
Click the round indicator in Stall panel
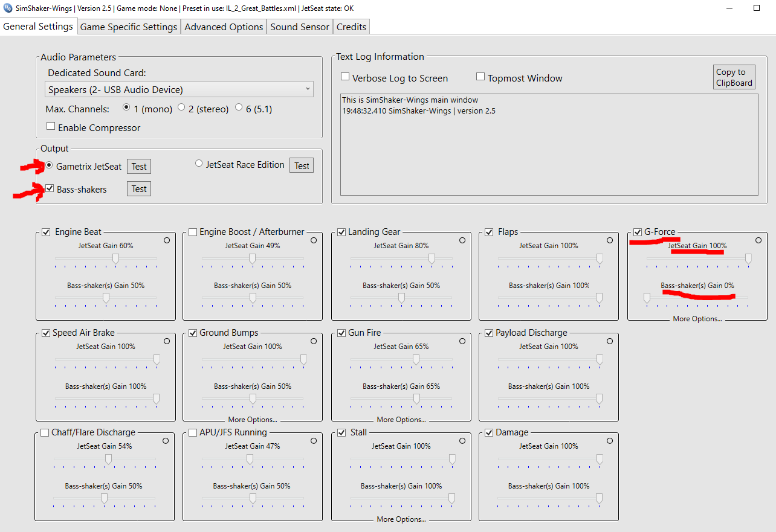[462, 441]
